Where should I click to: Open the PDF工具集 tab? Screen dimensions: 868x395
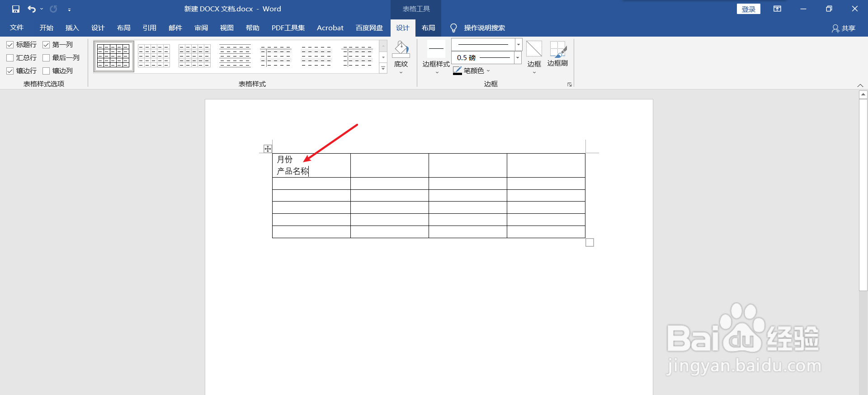[x=288, y=28]
